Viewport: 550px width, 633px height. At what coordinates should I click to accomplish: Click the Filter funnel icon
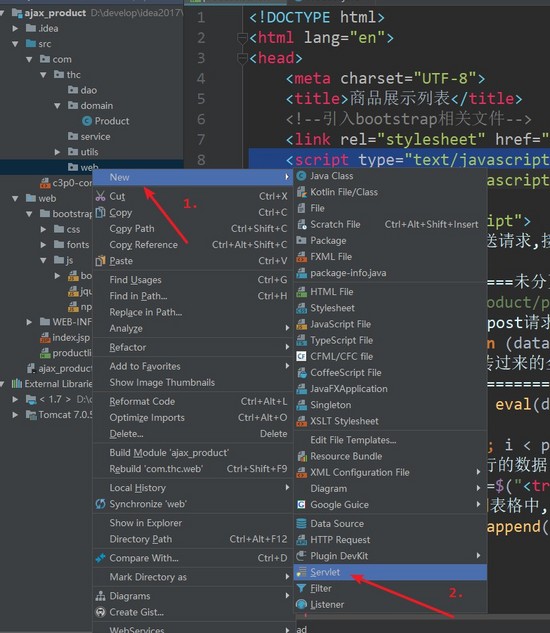point(301,588)
